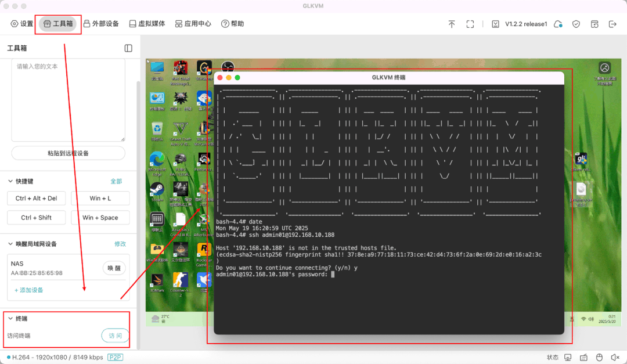
Task: Toggle the P2P connection badge
Action: [x=115, y=357]
